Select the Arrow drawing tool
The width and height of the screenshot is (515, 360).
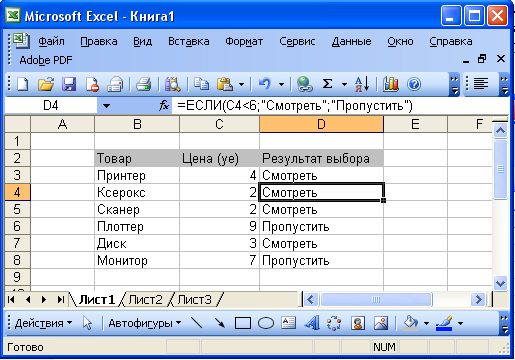click(x=220, y=323)
